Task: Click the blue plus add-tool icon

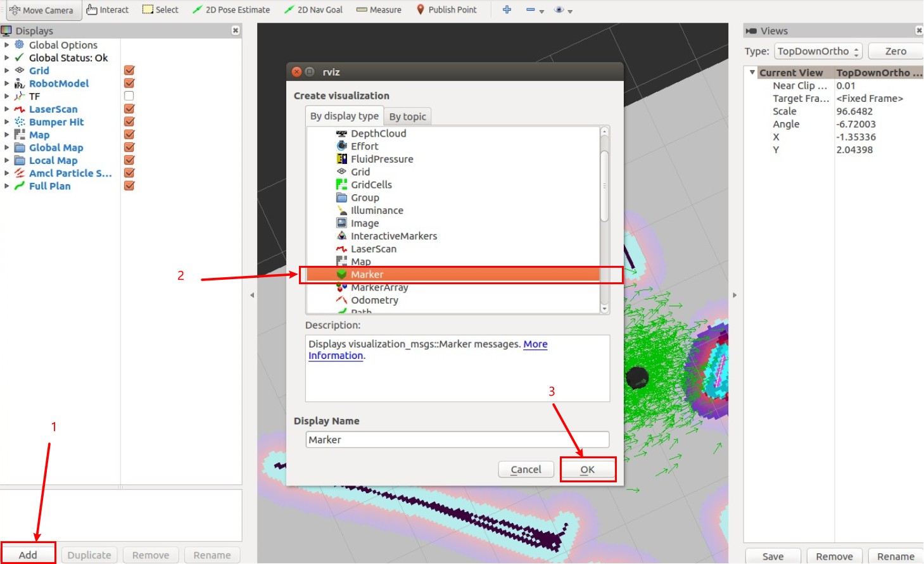Action: tap(507, 9)
